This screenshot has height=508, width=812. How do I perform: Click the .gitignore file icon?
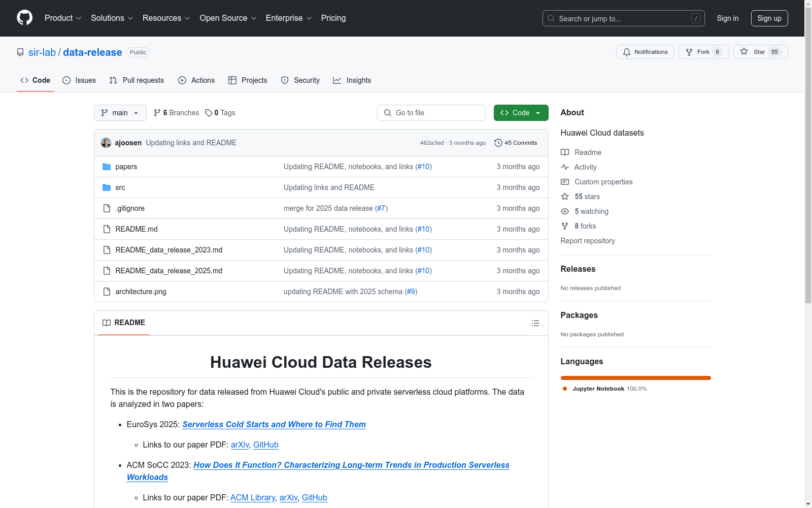107,208
